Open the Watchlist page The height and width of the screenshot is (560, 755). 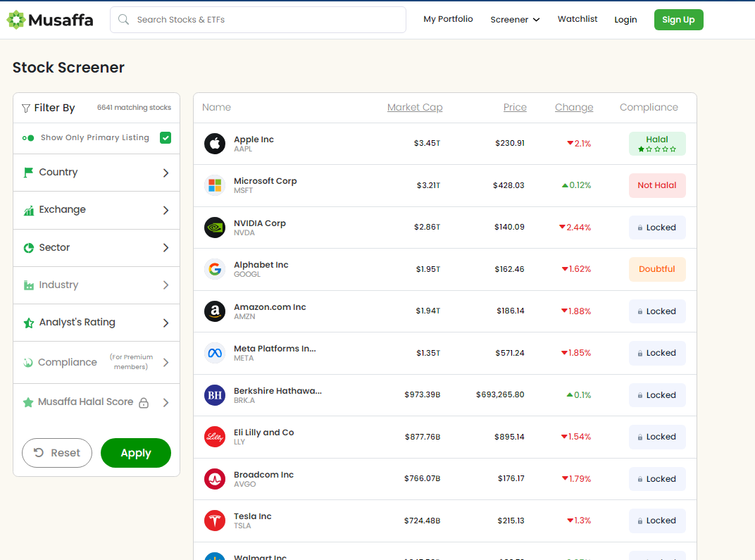(578, 19)
